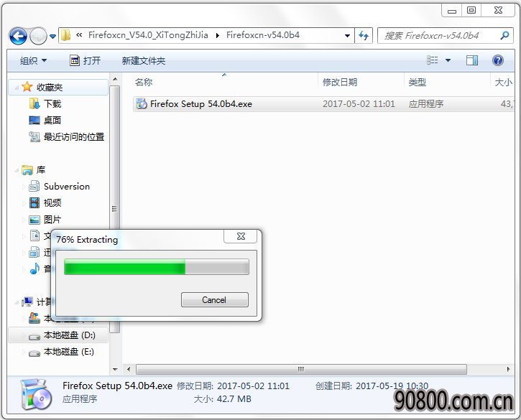Image resolution: width=521 pixels, height=420 pixels.
Task: Open the 组织 menu
Action: (33, 61)
